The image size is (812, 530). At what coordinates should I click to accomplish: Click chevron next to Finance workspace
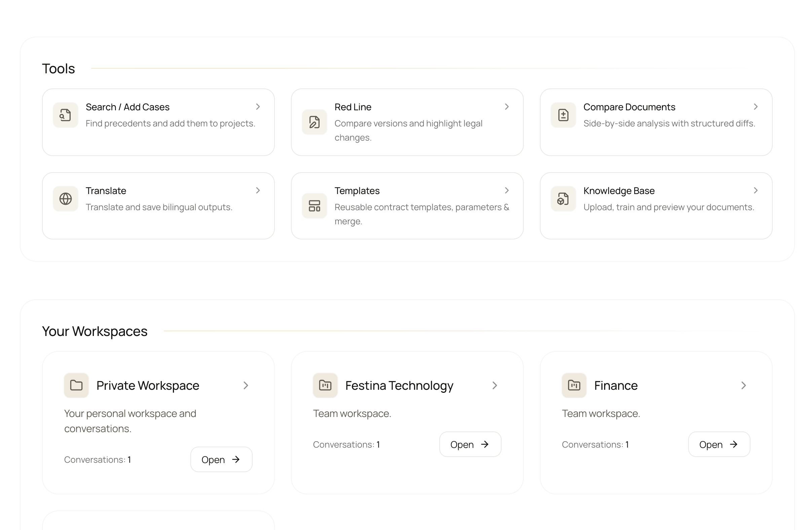click(x=743, y=385)
